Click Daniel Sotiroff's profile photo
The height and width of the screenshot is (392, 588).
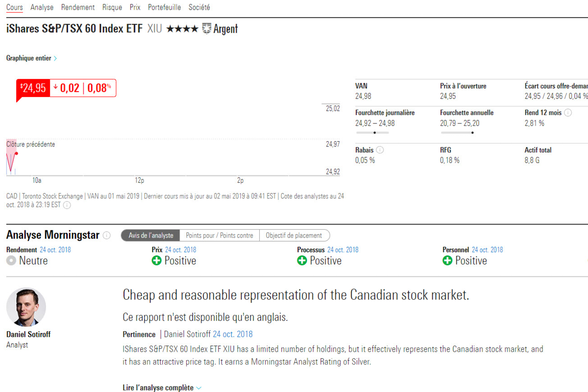tap(26, 307)
